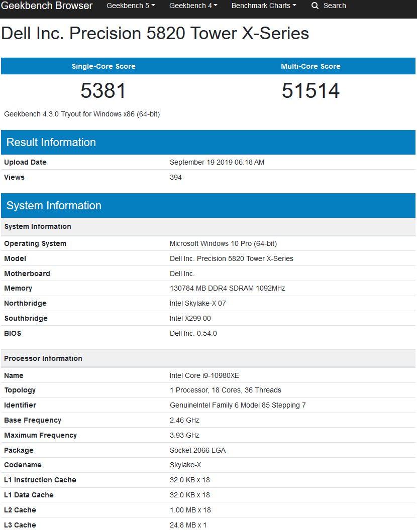Click the Multi-Core Score header
The width and height of the screenshot is (417, 532).
pyautogui.click(x=310, y=66)
